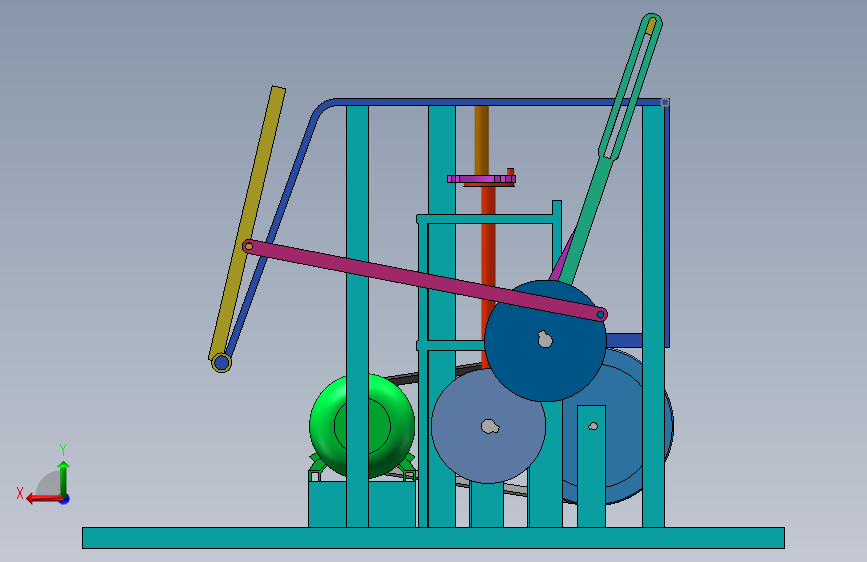Select the pink gear on the vertical shaft
The width and height of the screenshot is (867, 562).
tap(481, 179)
